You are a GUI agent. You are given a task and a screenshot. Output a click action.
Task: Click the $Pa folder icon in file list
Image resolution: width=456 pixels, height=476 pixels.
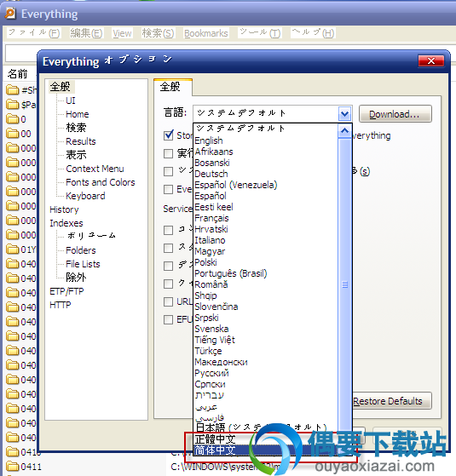click(13, 105)
